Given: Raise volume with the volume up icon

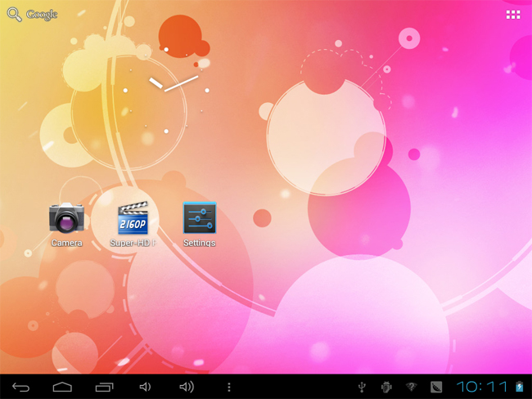Looking at the screenshot, I should (187, 387).
